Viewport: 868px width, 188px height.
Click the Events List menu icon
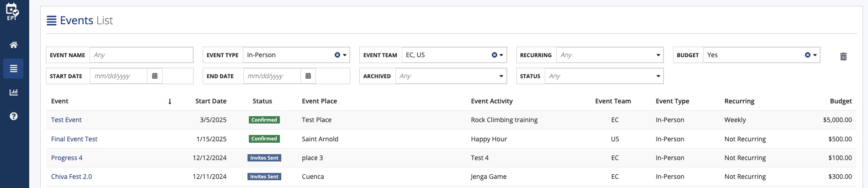52,21
